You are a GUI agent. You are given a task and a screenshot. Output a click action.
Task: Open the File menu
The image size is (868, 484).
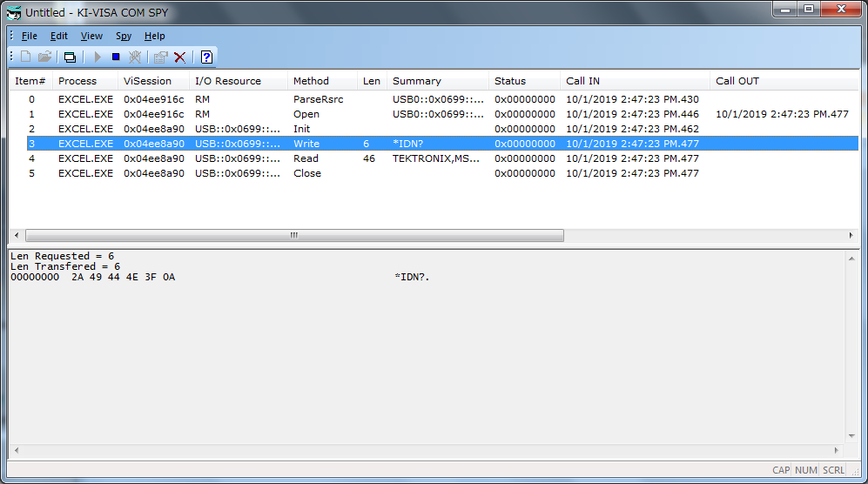(x=30, y=36)
